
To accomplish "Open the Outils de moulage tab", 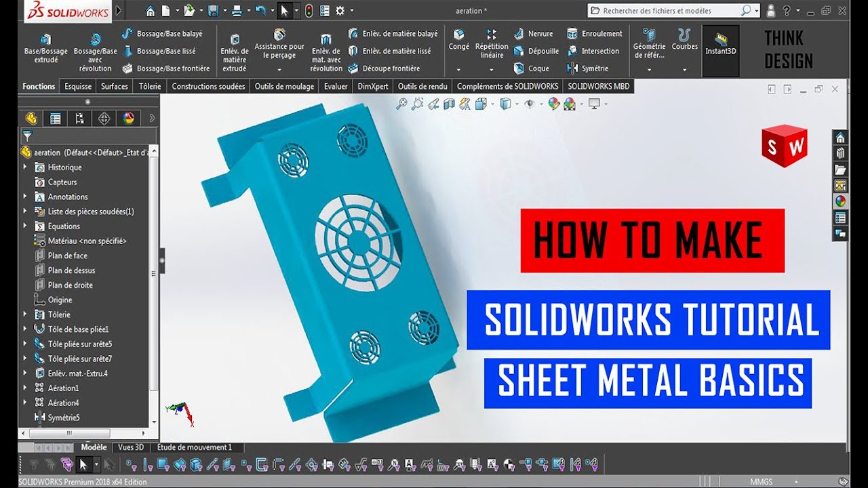I will 284,86.
